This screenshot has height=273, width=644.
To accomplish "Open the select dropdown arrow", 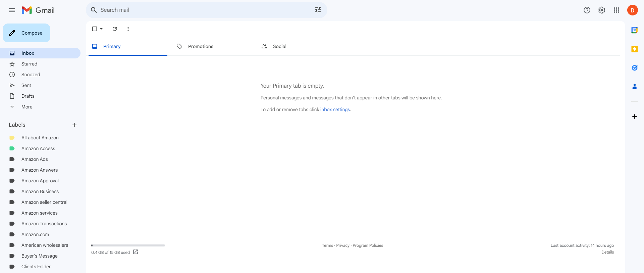I will pyautogui.click(x=101, y=29).
